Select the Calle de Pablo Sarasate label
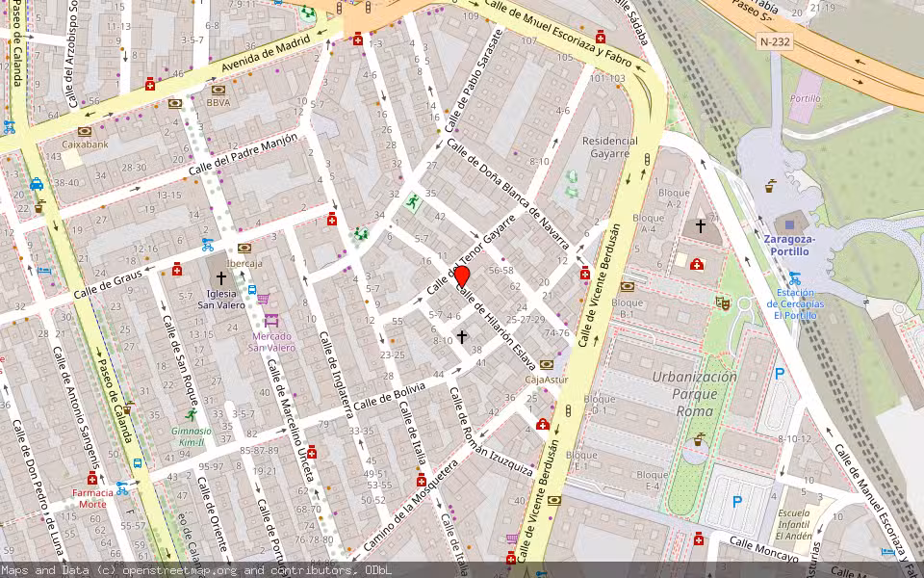924x578 pixels. [474, 81]
